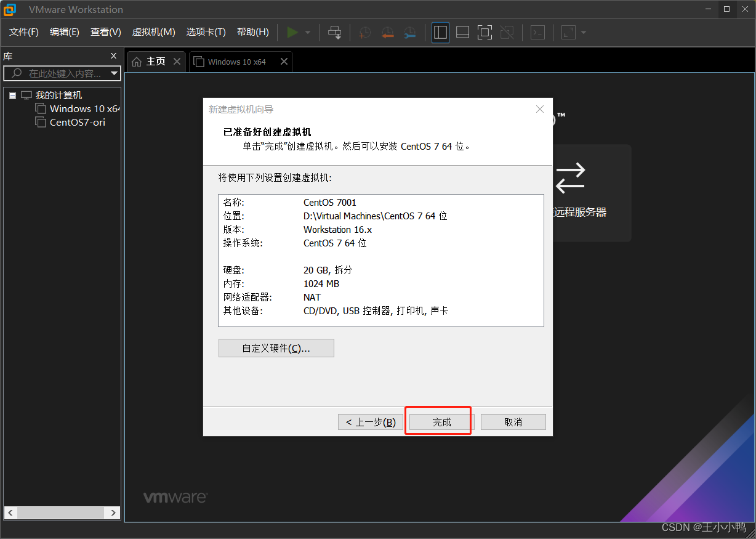Open the snapshot manager wrench icon
This screenshot has height=539, width=756.
pos(409,33)
